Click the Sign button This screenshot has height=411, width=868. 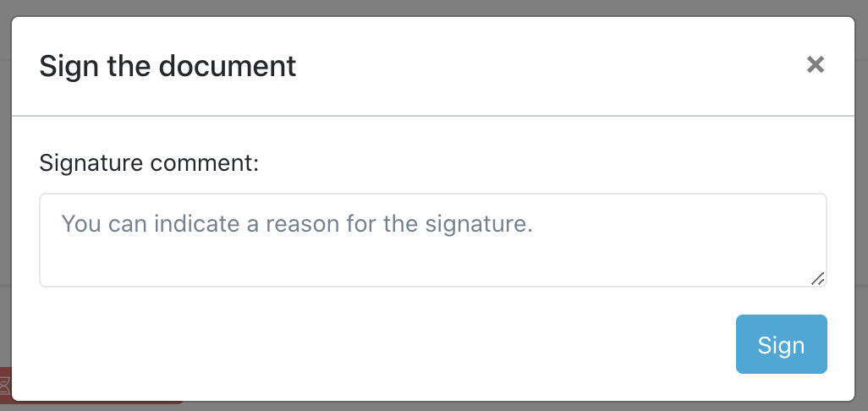tap(781, 344)
